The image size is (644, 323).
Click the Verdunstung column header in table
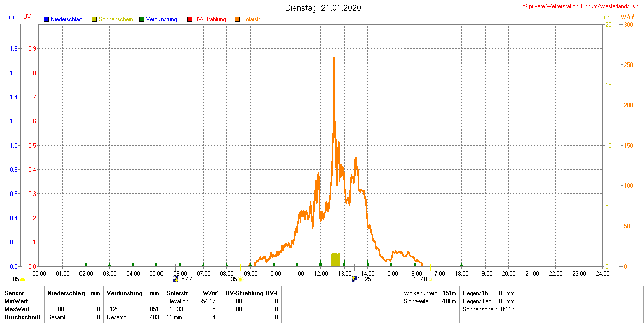[x=125, y=293]
